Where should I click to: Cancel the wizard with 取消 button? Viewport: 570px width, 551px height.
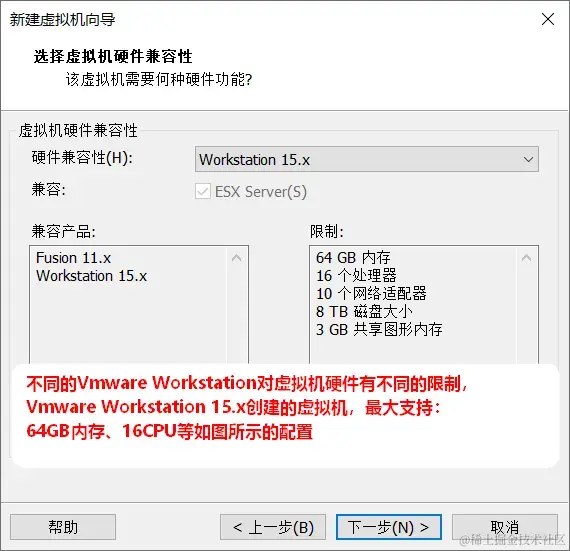pos(505,527)
